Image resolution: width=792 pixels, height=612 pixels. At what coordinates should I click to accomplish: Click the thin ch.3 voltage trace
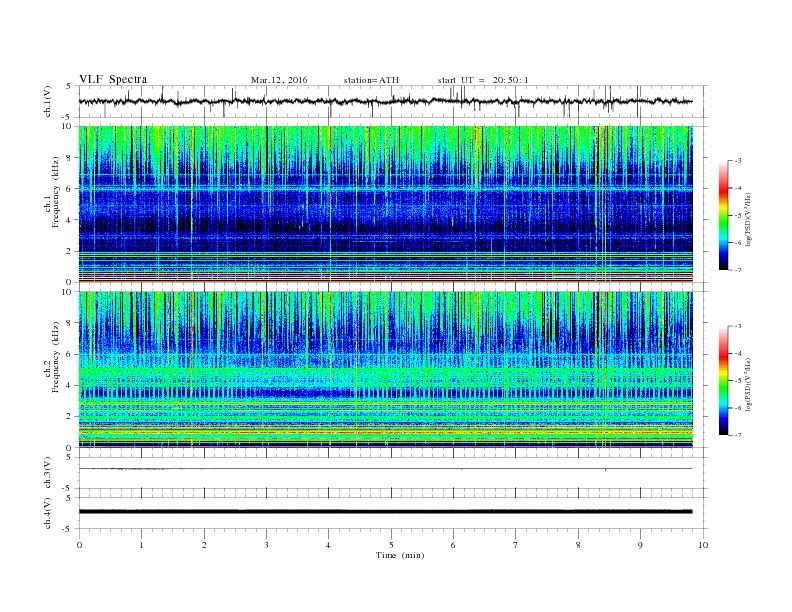[386, 469]
